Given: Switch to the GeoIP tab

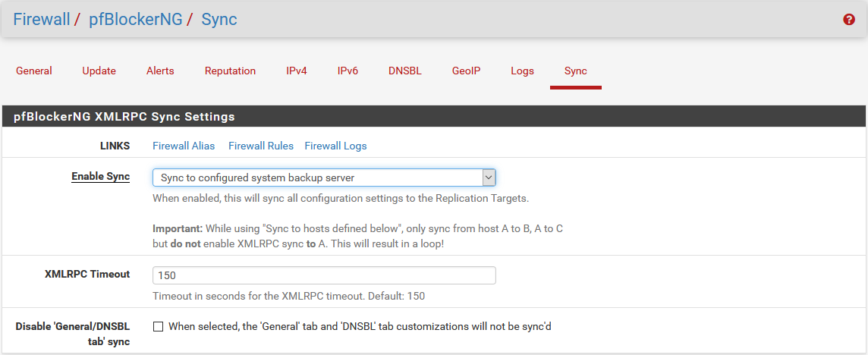Looking at the screenshot, I should coord(466,71).
